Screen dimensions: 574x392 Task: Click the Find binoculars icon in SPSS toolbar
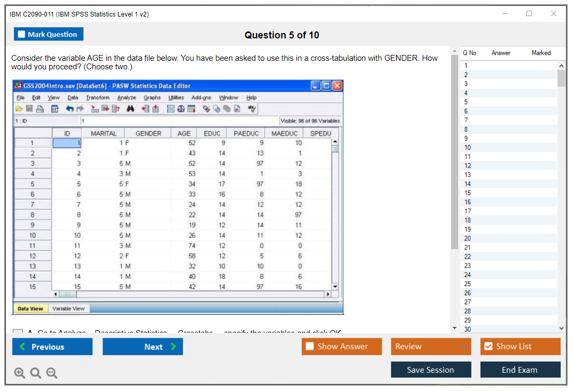[131, 109]
